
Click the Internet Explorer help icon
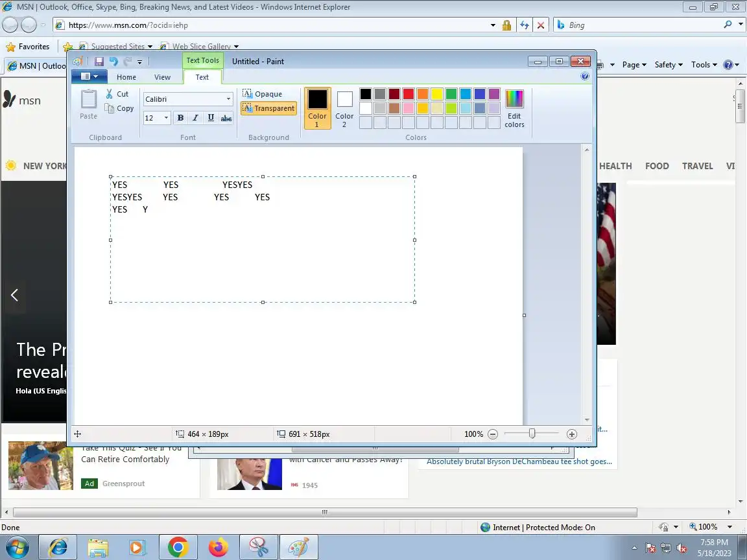728,65
